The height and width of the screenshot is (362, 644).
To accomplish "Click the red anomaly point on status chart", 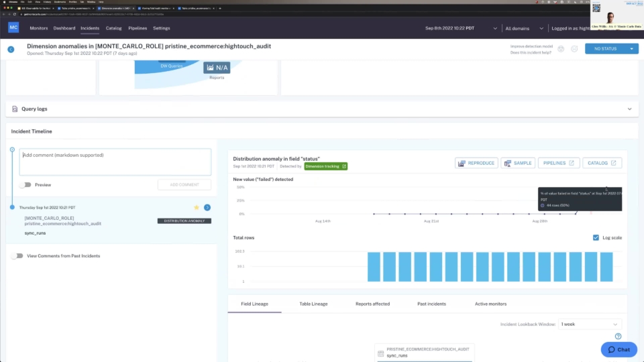I will coord(592,213).
